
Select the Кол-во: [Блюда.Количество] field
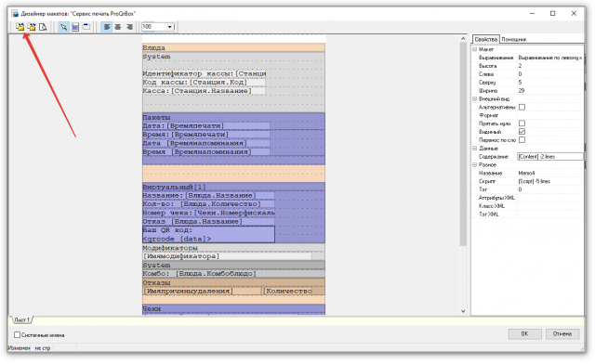coord(208,204)
